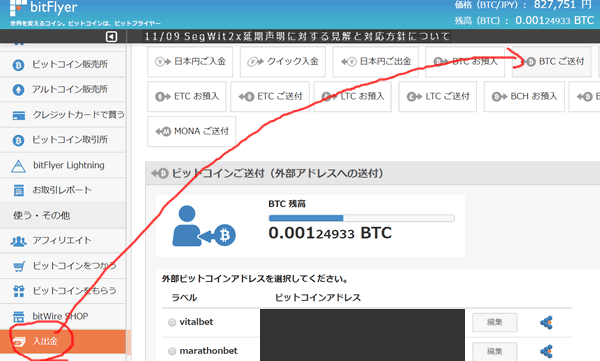Select the 日本円ご出金 tab
This screenshot has height=361, width=600.
(x=375, y=62)
